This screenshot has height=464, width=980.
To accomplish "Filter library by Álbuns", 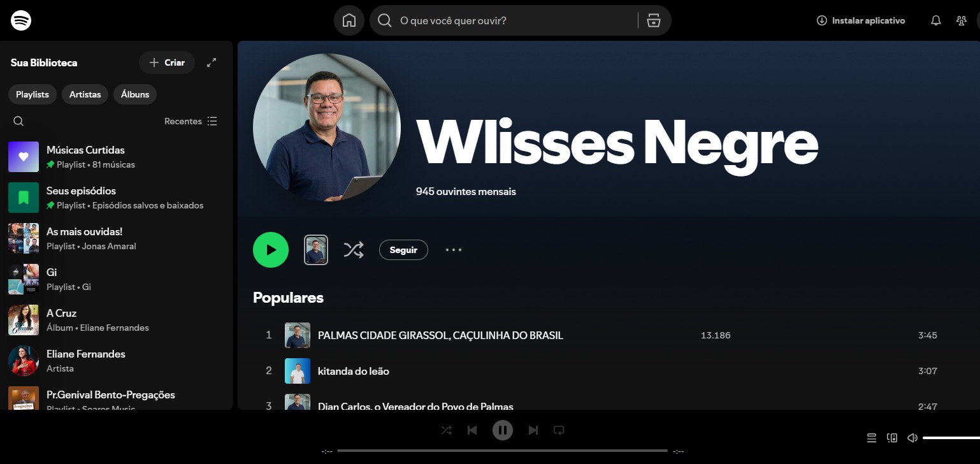I will [x=135, y=94].
